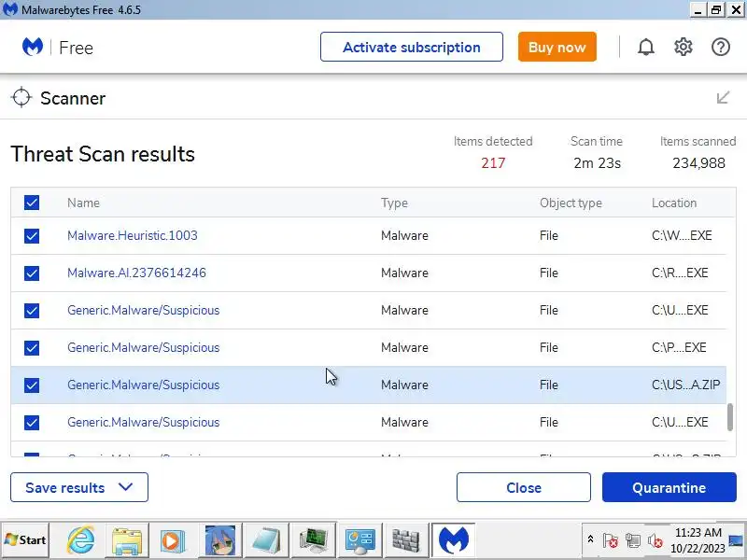Open network icon in system tray
The width and height of the screenshot is (747, 560).
click(633, 540)
